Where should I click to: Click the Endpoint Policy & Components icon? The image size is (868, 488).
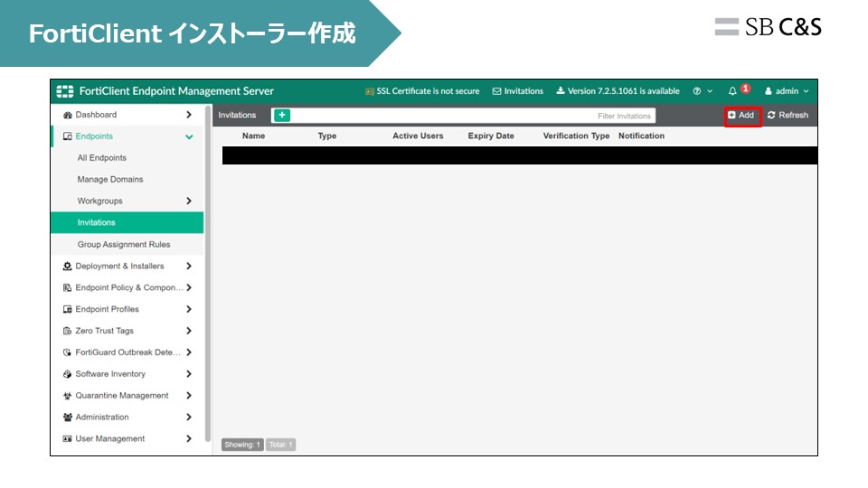(x=68, y=287)
